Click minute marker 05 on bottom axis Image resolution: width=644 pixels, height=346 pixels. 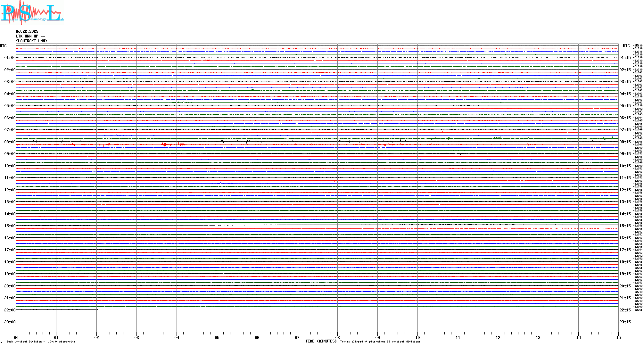(x=217, y=337)
